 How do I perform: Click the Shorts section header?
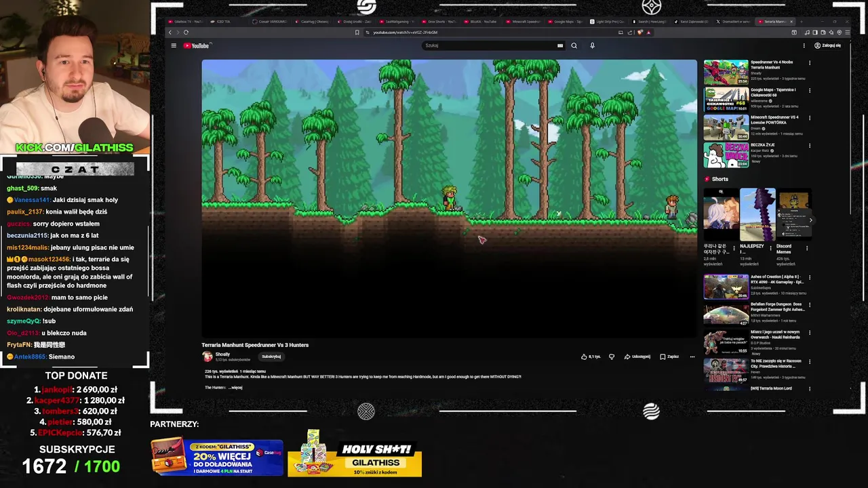tap(716, 179)
